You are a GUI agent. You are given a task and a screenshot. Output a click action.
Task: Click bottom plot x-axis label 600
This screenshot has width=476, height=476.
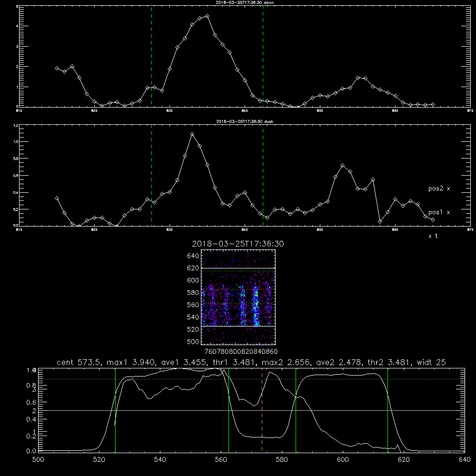click(343, 460)
